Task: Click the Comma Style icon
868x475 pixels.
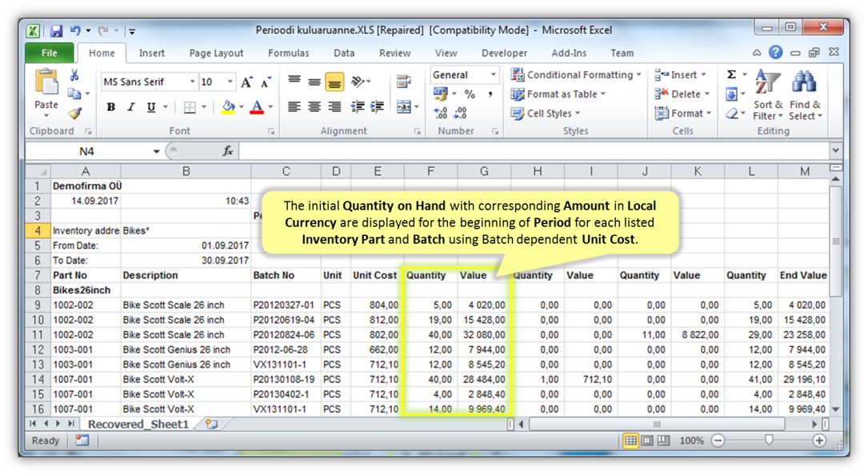Action: click(x=490, y=94)
